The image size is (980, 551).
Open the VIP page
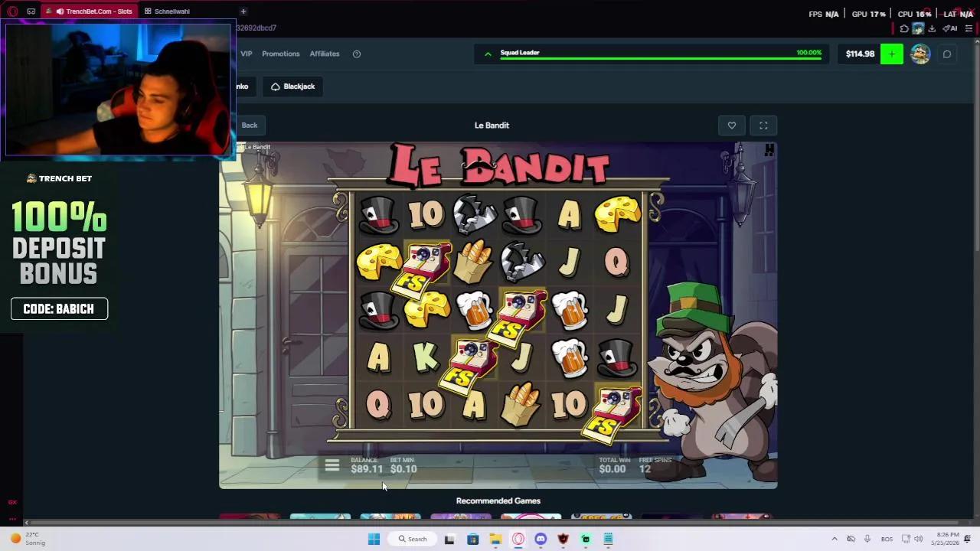[247, 54]
